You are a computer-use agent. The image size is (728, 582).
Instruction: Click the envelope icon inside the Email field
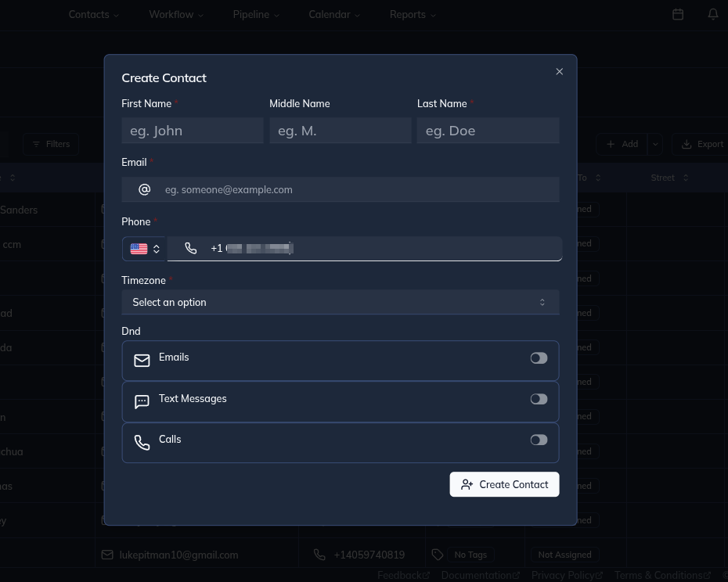[x=144, y=189]
